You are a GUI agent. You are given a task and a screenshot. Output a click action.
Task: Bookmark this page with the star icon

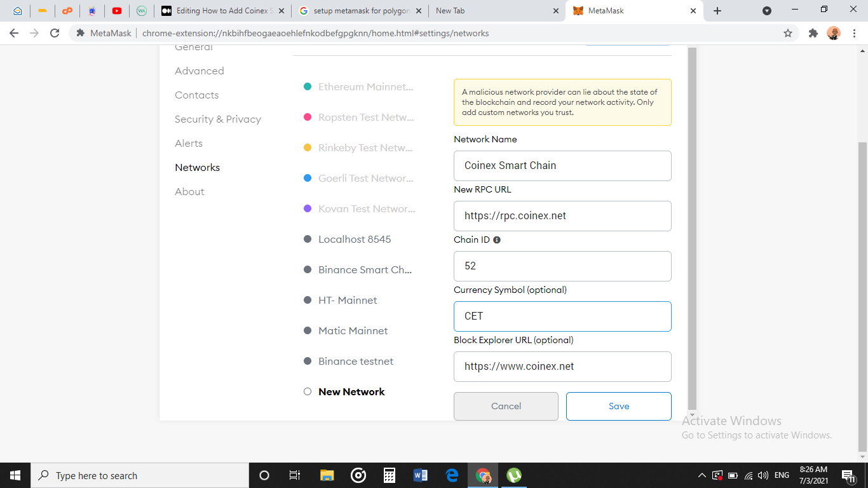pyautogui.click(x=788, y=33)
